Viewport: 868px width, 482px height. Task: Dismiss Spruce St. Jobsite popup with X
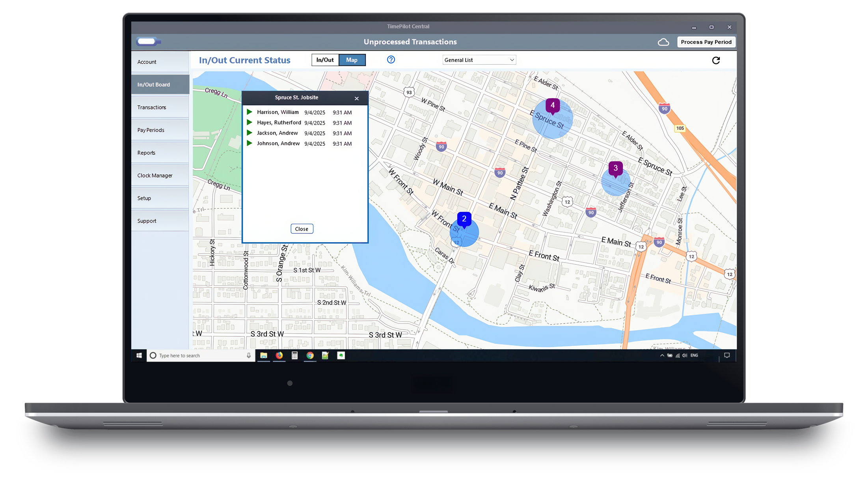point(356,99)
